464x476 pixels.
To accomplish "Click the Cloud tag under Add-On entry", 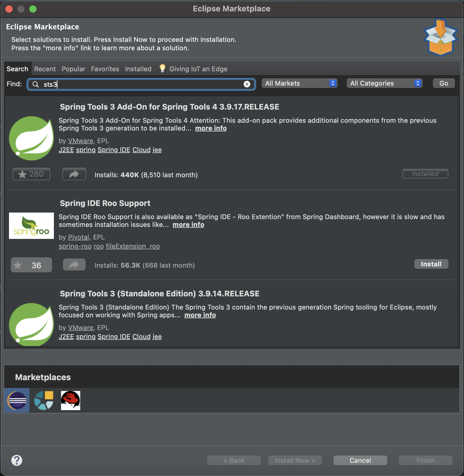I will (142, 150).
